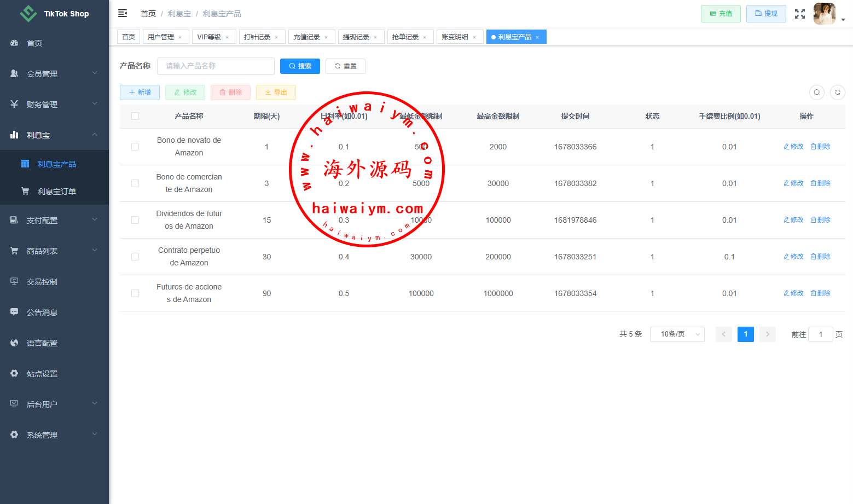The height and width of the screenshot is (504, 853).
Task: Open the dropdown arrow beside avatar
Action: pos(843,20)
